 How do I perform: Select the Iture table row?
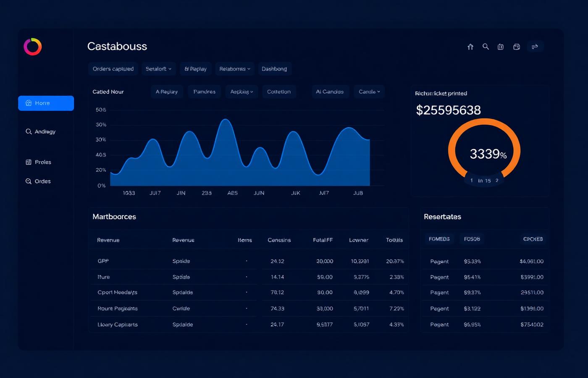(249, 277)
